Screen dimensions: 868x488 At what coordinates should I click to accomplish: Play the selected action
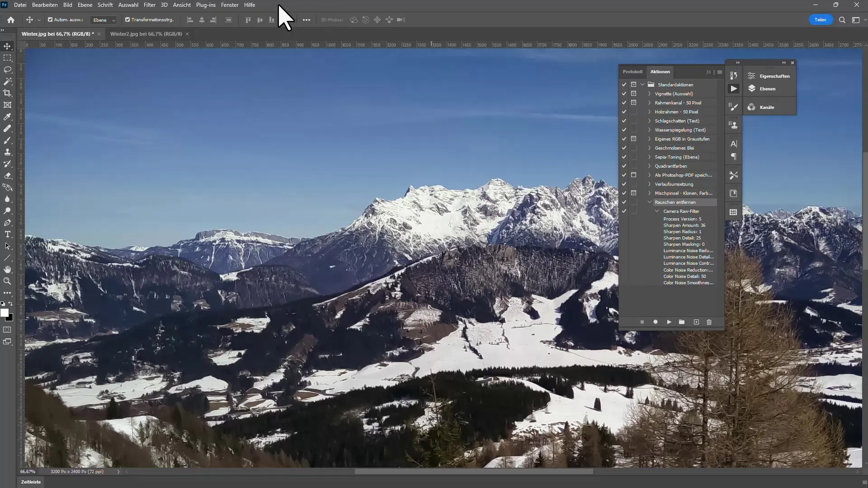pos(669,322)
